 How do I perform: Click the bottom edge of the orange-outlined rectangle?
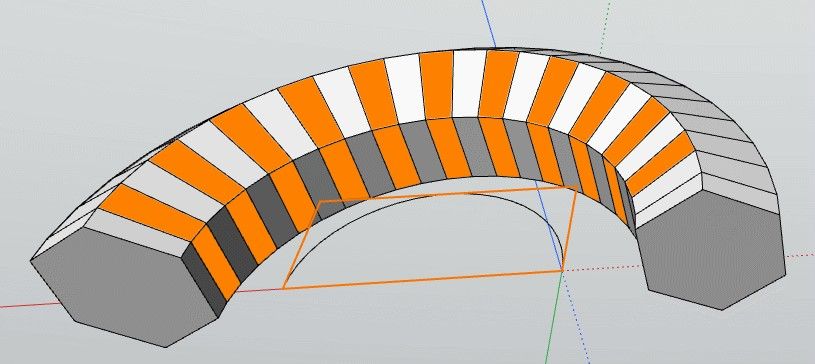pos(423,280)
